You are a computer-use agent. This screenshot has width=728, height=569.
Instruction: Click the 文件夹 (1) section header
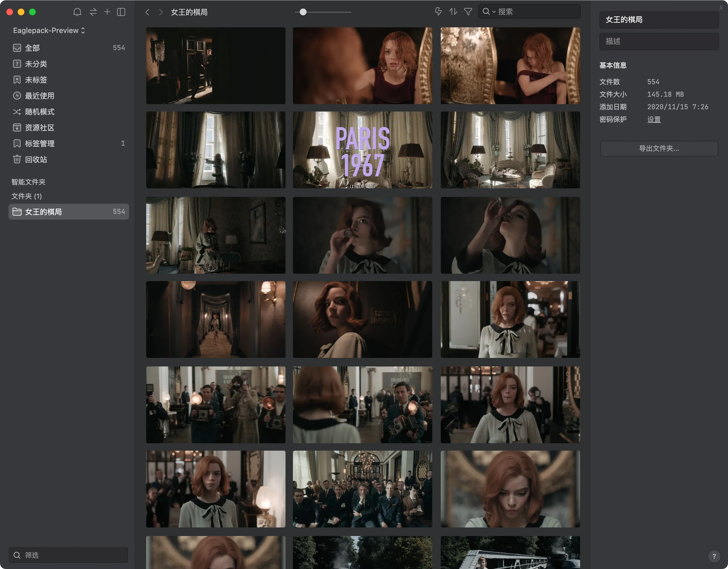[x=27, y=196]
